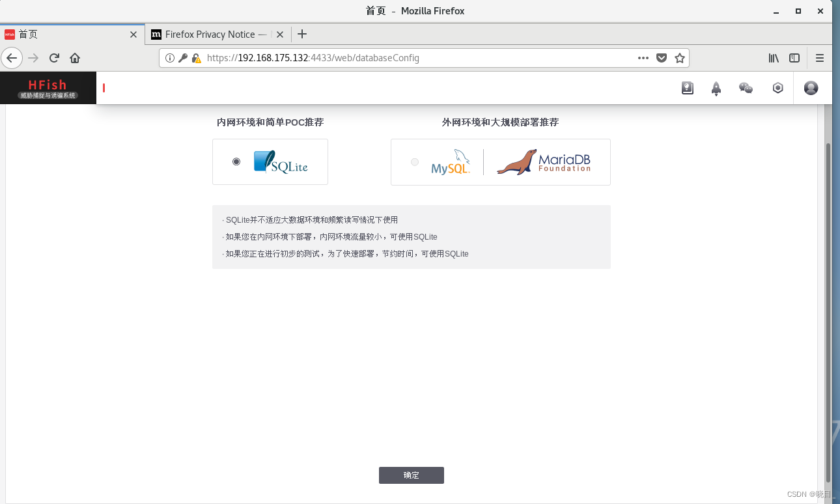Screen dimensions: 840x504
Task: Select the MySQL/MariaDB radio button
Action: point(415,162)
